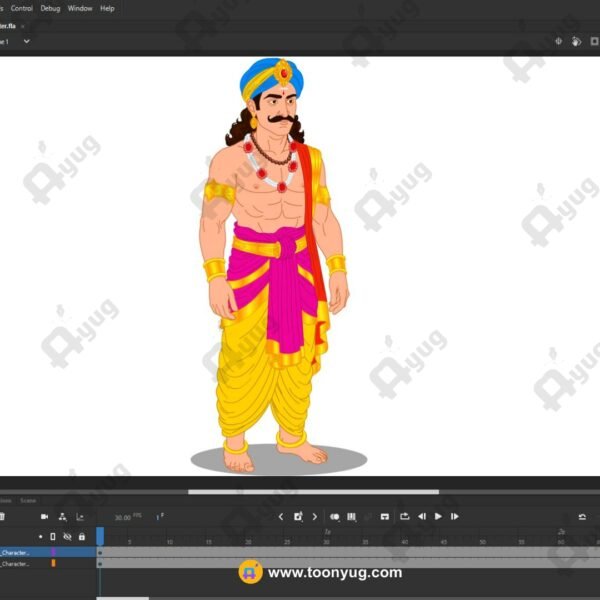Click the horizontal stage scrollbar thumb
The image size is (600, 600).
pos(313,492)
